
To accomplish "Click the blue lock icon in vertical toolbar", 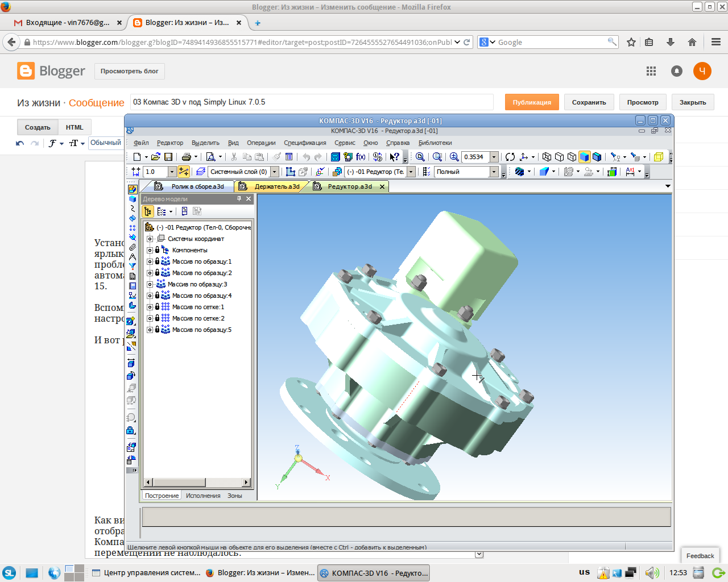I will pyautogui.click(x=131, y=430).
